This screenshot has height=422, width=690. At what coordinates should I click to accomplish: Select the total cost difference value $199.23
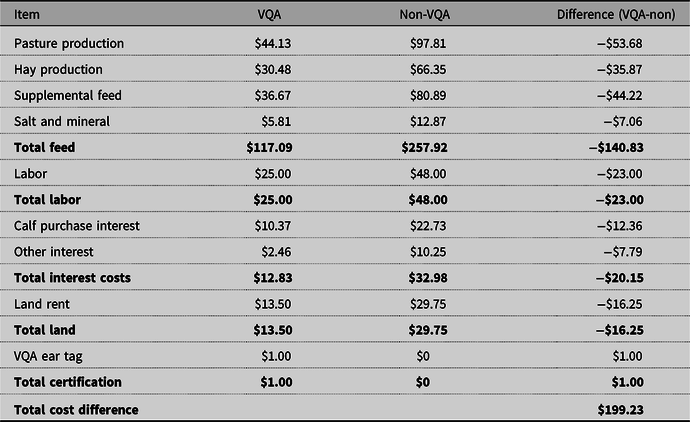648,409
